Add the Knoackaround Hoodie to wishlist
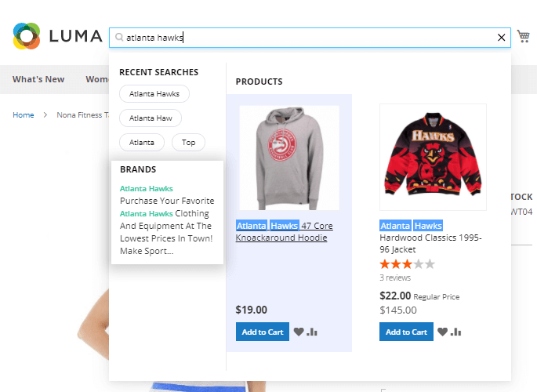 pos(299,332)
